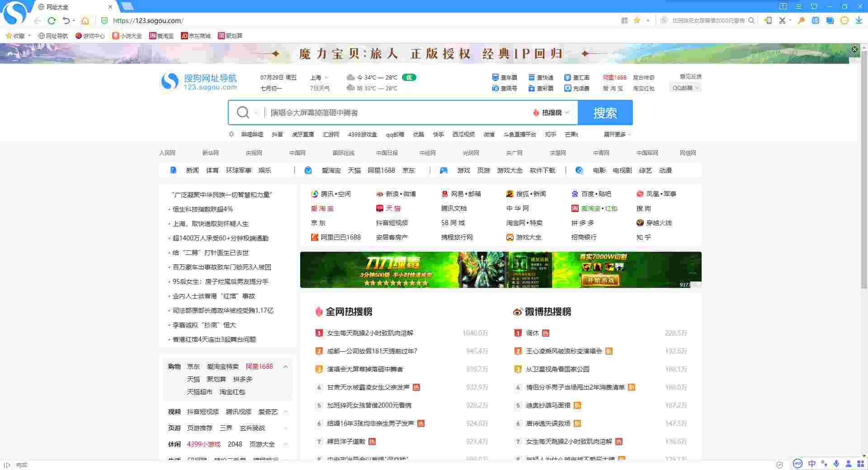This screenshot has height=470, width=868.
Task: Click the 查车票 train ticket icon
Action: (x=495, y=77)
